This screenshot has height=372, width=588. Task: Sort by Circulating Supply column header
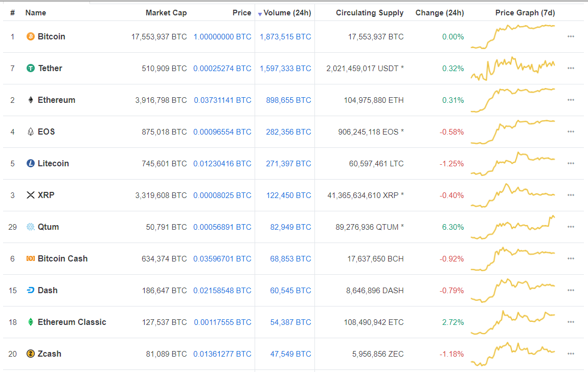(370, 13)
